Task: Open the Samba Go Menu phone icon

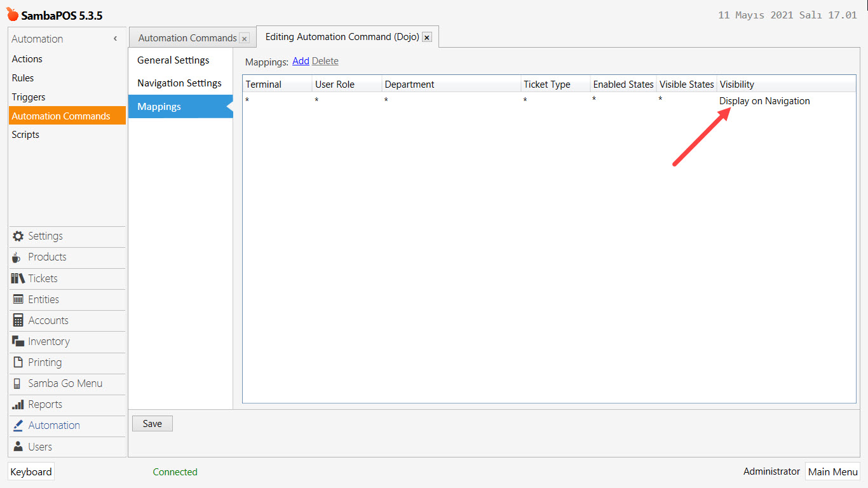Action: (x=17, y=383)
